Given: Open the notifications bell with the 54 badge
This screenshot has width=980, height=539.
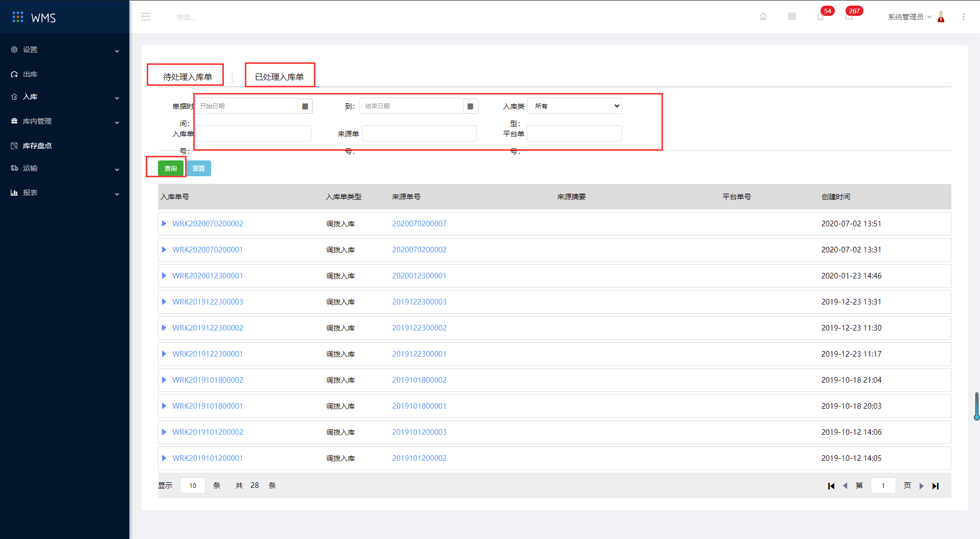Looking at the screenshot, I should pyautogui.click(x=821, y=17).
